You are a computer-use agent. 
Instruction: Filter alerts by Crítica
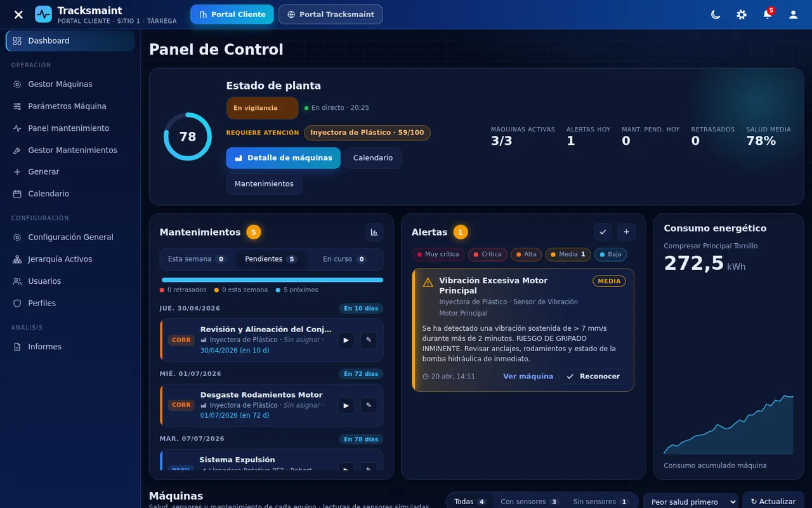click(487, 255)
